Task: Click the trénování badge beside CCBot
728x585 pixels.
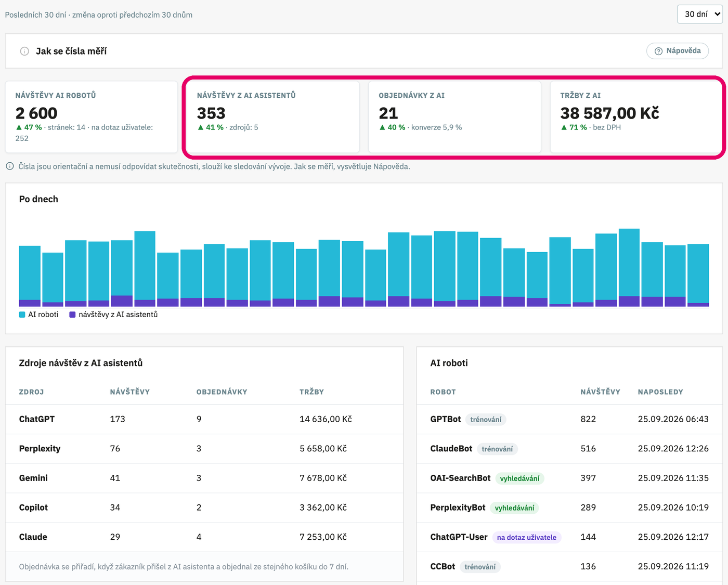Action: tap(480, 567)
